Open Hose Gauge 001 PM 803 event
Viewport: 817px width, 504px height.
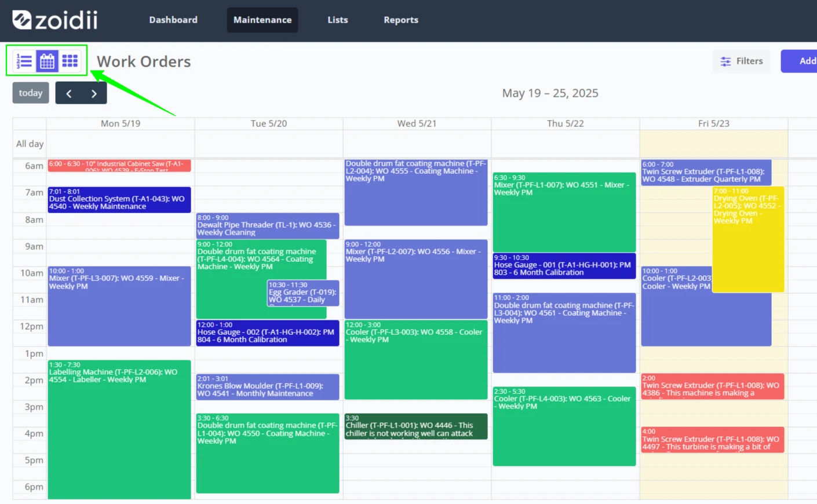[x=564, y=266]
